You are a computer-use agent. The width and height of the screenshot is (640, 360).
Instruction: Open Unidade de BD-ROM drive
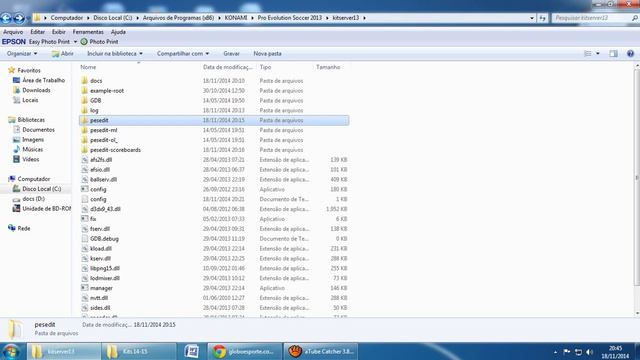point(46,209)
